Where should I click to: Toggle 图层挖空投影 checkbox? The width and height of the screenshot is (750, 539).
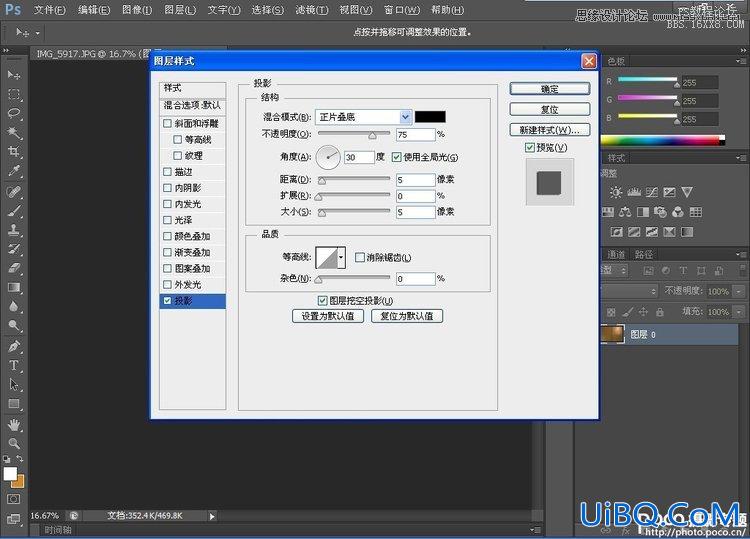tap(322, 300)
